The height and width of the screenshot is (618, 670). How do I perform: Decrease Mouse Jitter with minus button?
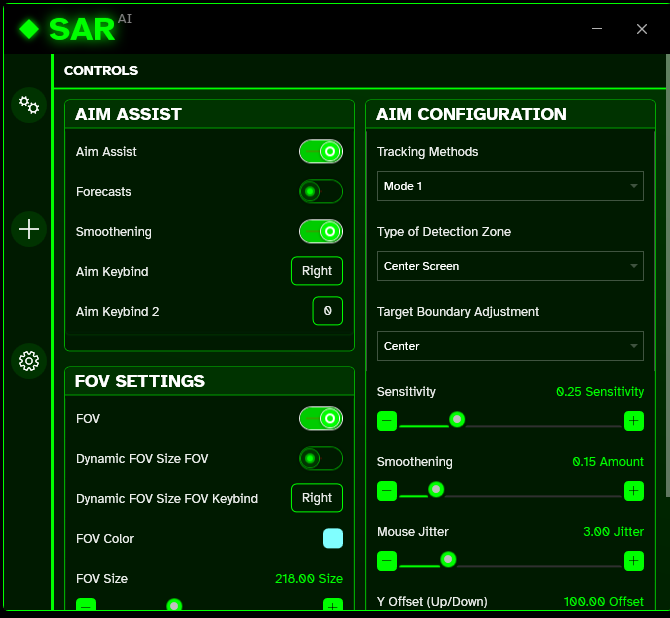pyautogui.click(x=387, y=561)
